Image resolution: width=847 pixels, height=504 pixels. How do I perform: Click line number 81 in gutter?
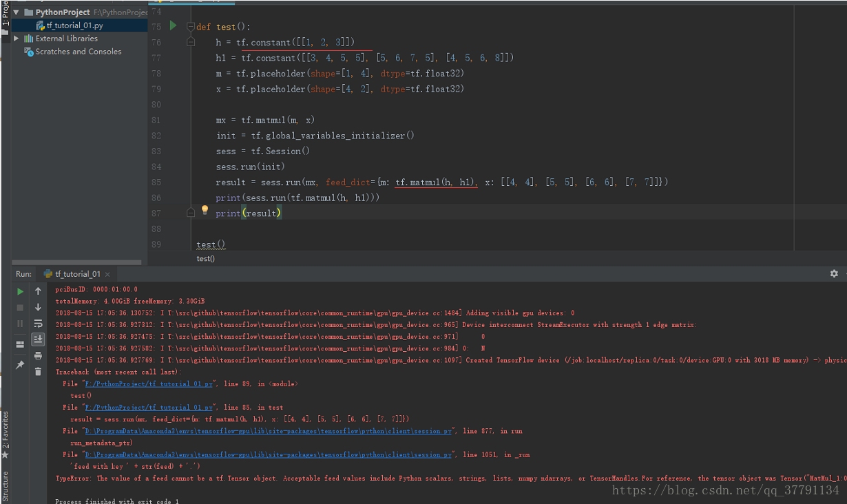pyautogui.click(x=156, y=120)
